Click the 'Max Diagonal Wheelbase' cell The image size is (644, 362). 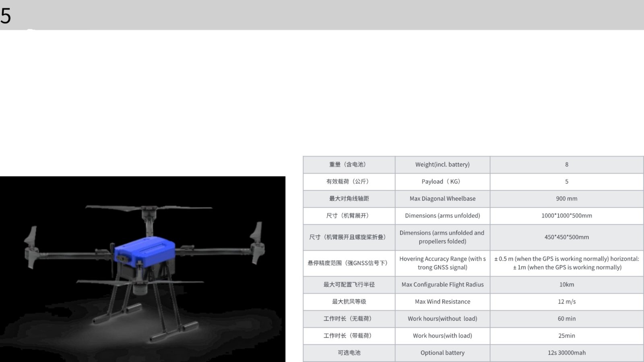click(442, 199)
